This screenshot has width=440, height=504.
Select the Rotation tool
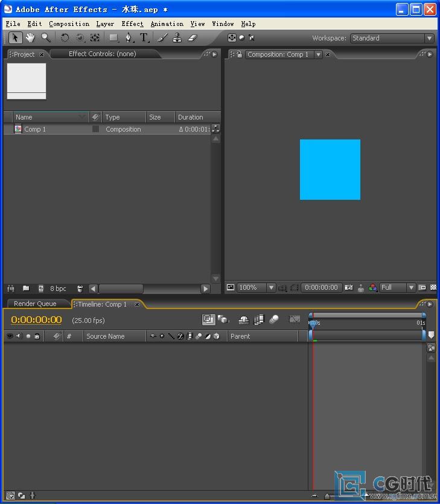coord(65,38)
